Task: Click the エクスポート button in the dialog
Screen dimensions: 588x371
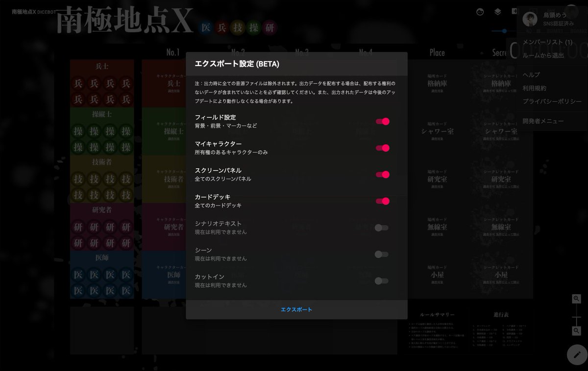Action: tap(296, 309)
